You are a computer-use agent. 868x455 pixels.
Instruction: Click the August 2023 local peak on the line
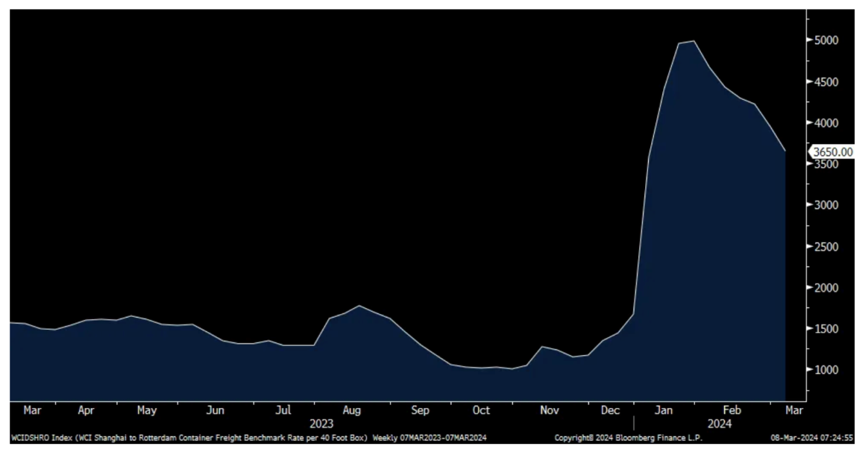(359, 306)
